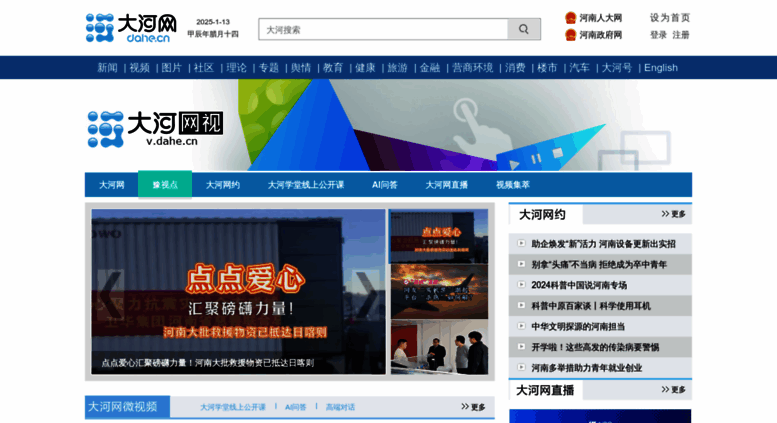777x423 pixels.
Task: Read 助企焕发"新"活力 河南设备更新出实招
Action: (x=604, y=244)
